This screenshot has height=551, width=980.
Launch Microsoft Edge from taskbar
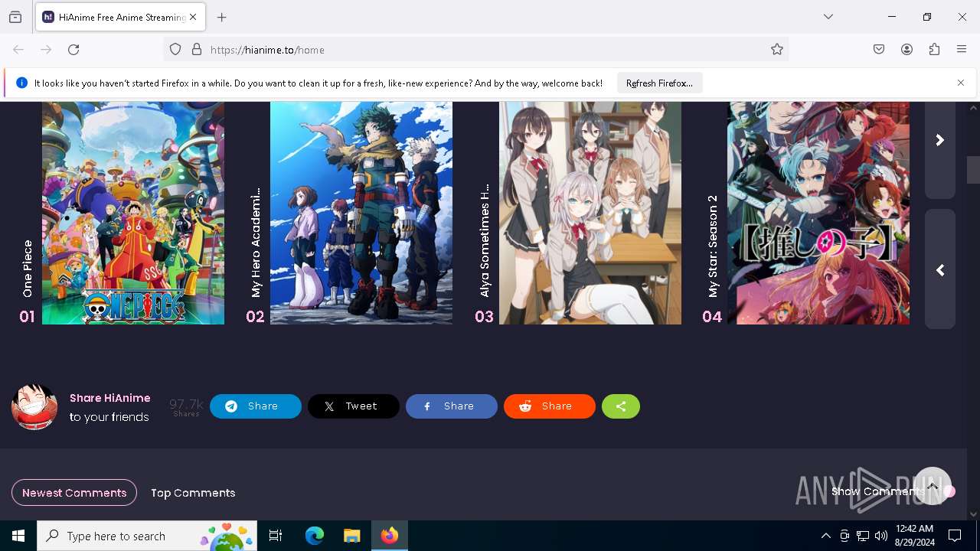[315, 536]
